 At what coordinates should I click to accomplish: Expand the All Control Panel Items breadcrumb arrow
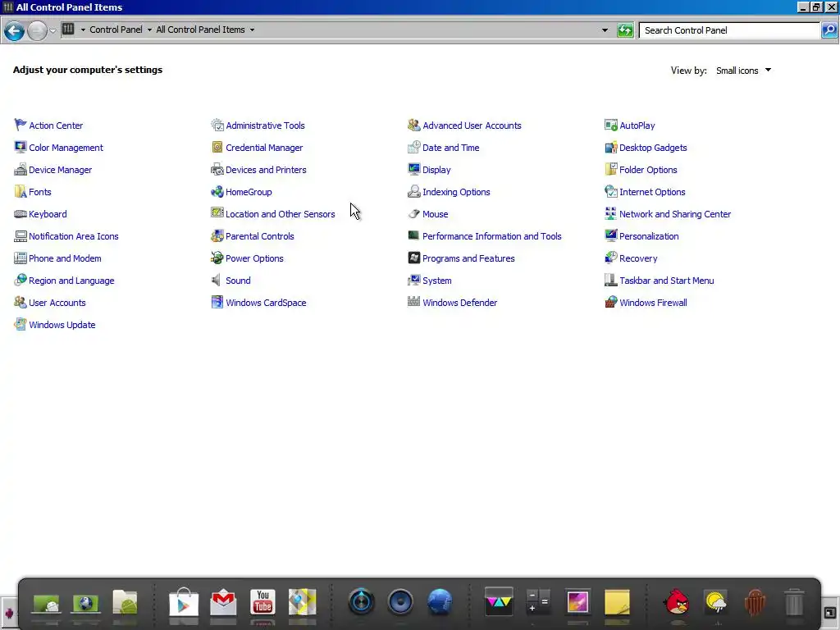252,30
